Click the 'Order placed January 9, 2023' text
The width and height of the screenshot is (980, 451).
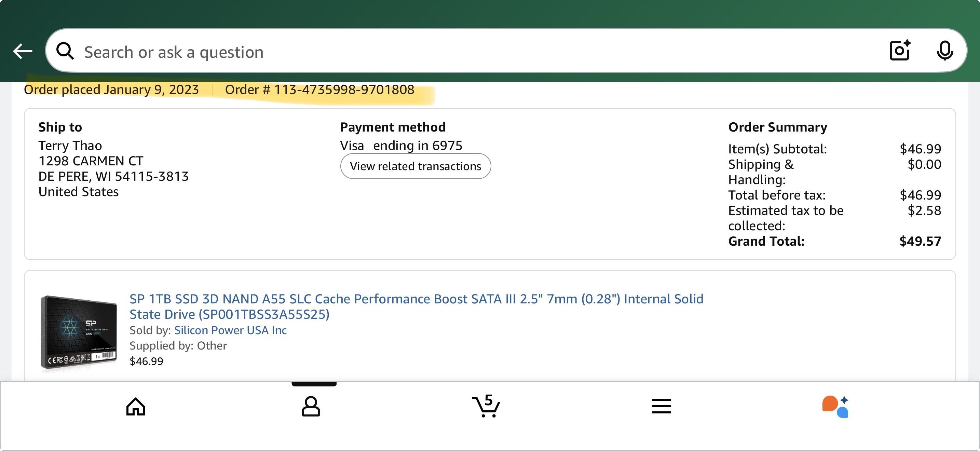[x=111, y=90]
